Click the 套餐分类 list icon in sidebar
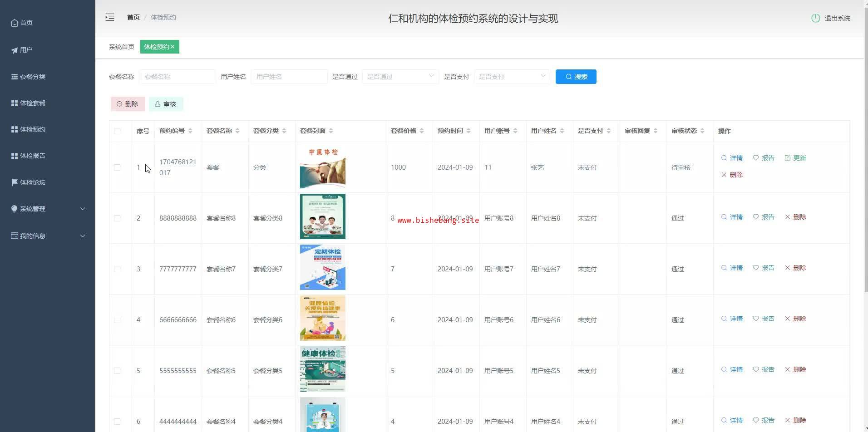Viewport: 868px width, 432px height. pyautogui.click(x=15, y=77)
